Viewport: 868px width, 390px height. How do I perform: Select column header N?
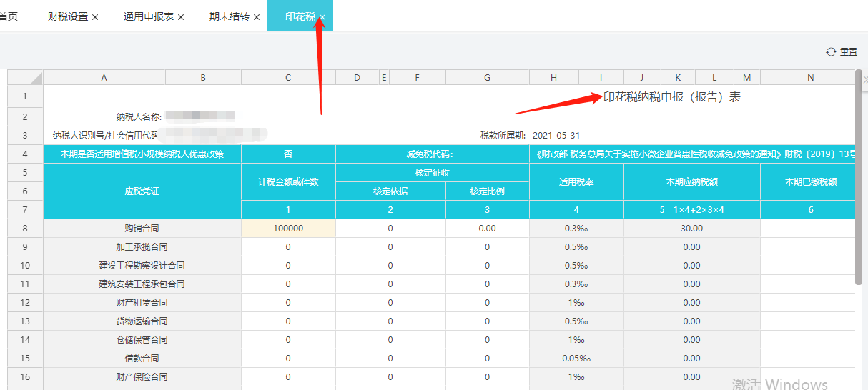810,78
